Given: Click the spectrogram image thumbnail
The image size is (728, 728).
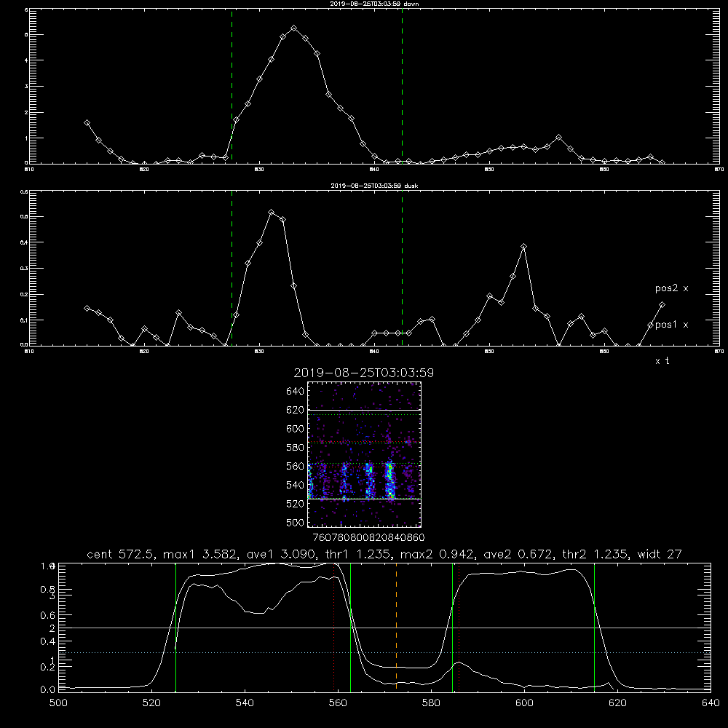Looking at the screenshot, I should (x=364, y=454).
